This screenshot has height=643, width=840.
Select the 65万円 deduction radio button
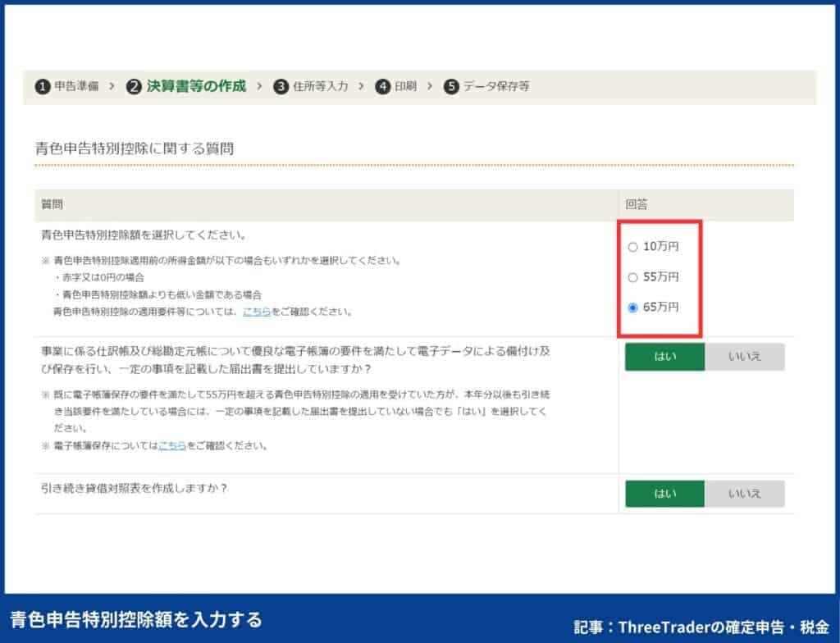[x=632, y=308]
